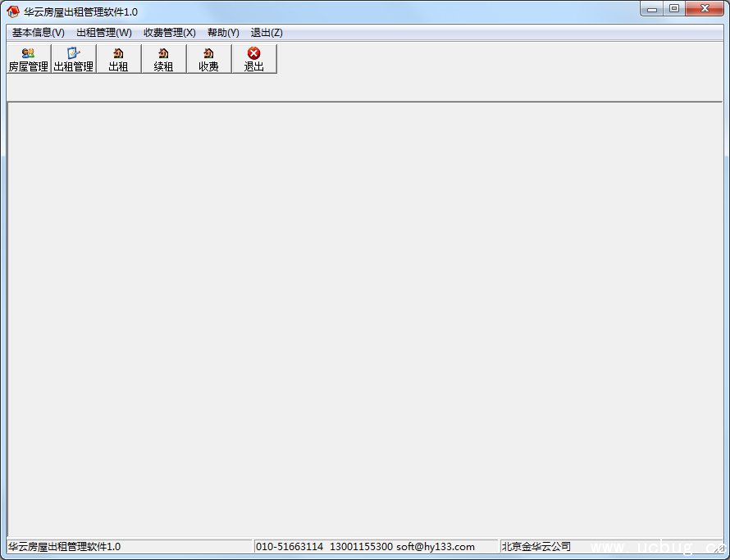The image size is (730, 560).
Task: Select the 出租 toolbar button
Action: point(118,59)
